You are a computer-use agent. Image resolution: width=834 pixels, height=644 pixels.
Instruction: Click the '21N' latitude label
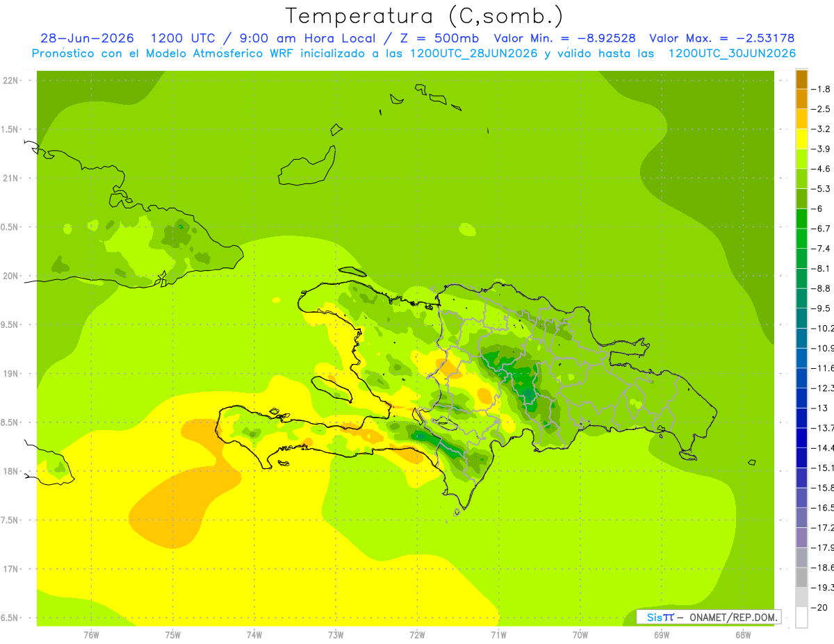pyautogui.click(x=10, y=178)
